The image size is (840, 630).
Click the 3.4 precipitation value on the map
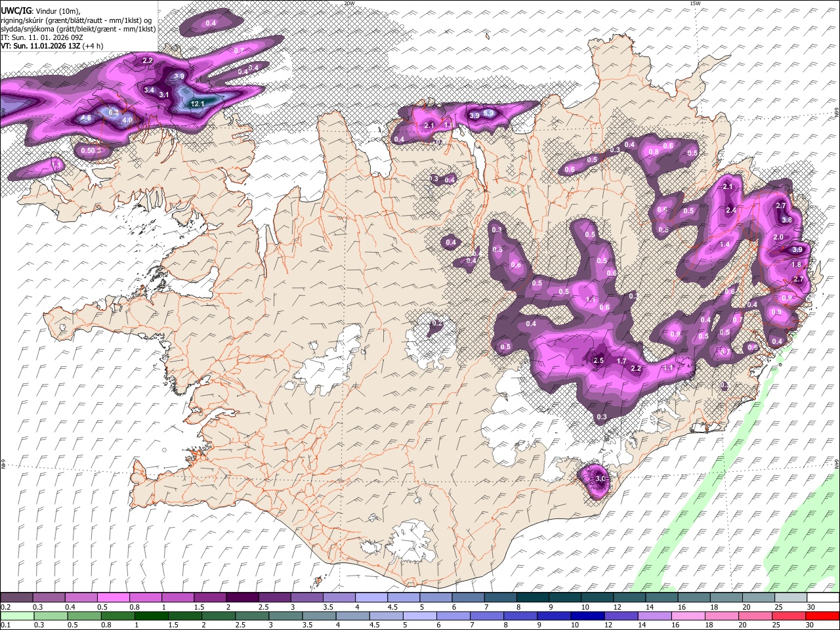[x=149, y=90]
